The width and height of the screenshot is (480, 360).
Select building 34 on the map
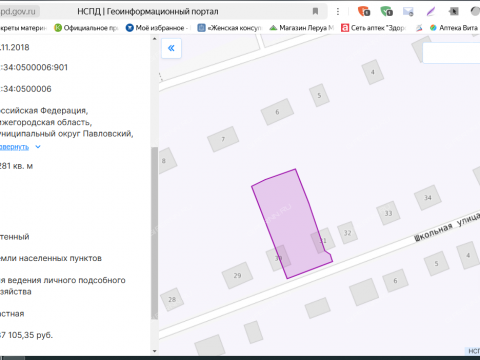428,198
